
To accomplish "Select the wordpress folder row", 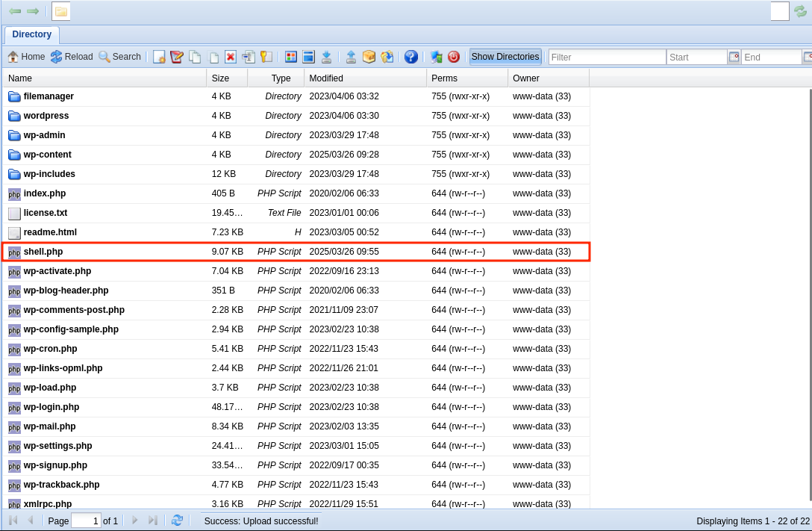I will coord(296,116).
